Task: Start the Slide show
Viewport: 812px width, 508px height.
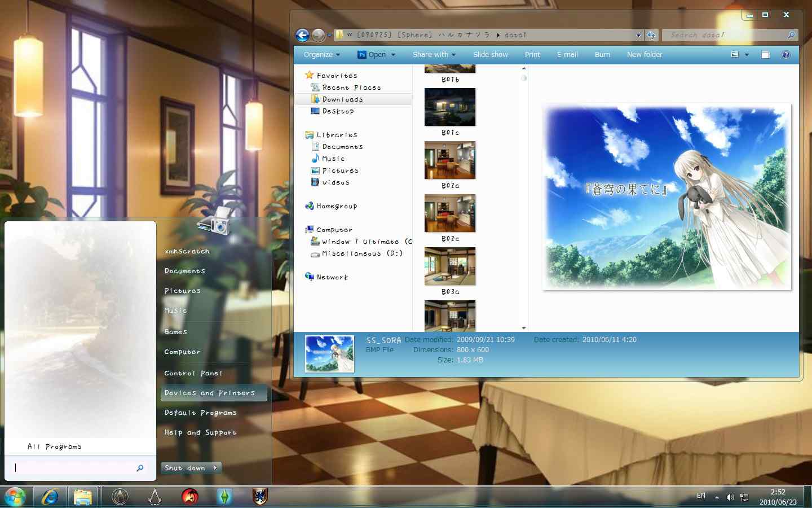Action: (491, 55)
